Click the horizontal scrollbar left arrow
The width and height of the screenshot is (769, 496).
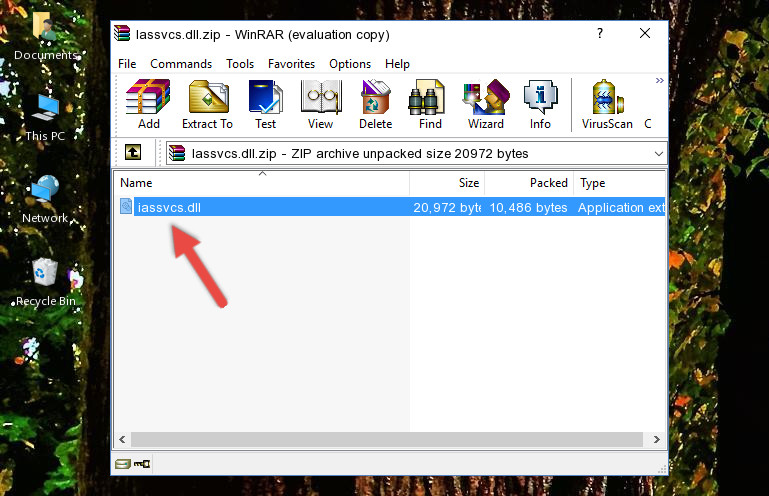[123, 440]
